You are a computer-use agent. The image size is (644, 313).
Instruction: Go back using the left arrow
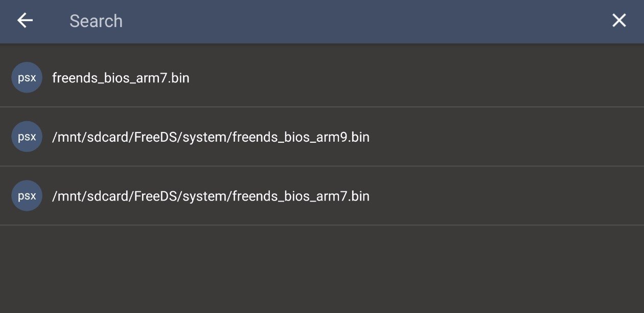pyautogui.click(x=25, y=20)
